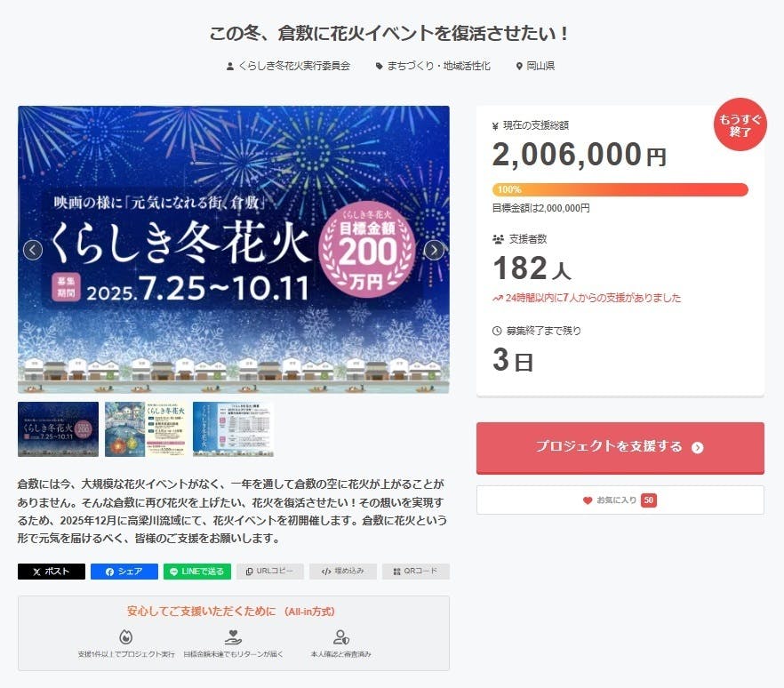The width and height of the screenshot is (784, 688).
Task: Send the project with LINEで送る
Action: point(197,572)
